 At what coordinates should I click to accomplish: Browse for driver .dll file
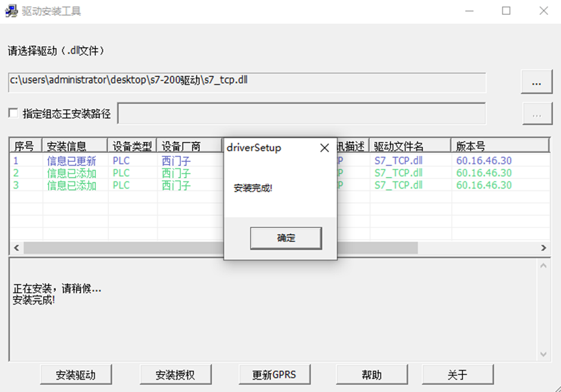(x=536, y=82)
